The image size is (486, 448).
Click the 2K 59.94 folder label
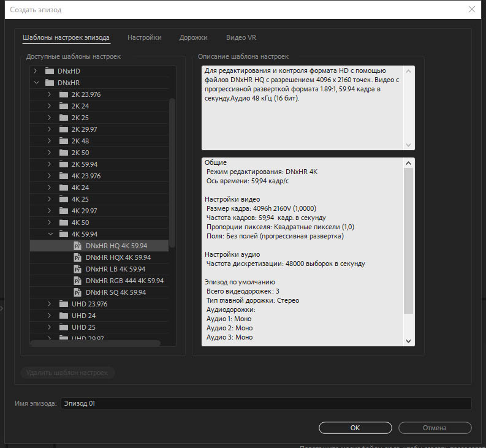(85, 164)
